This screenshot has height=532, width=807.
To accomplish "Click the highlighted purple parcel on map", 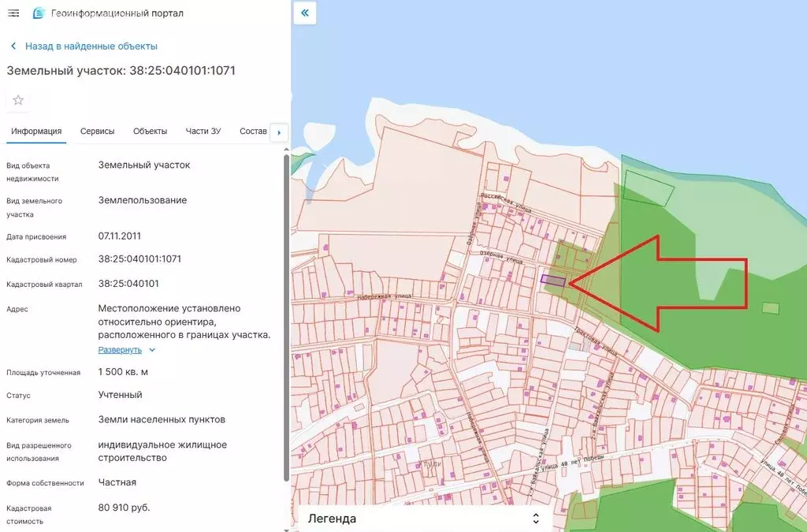I will [x=552, y=281].
